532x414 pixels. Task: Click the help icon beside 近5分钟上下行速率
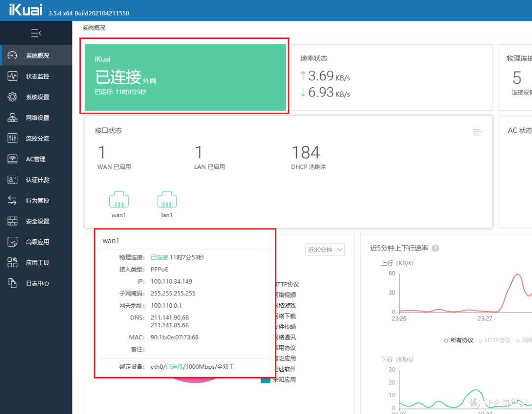(435, 249)
